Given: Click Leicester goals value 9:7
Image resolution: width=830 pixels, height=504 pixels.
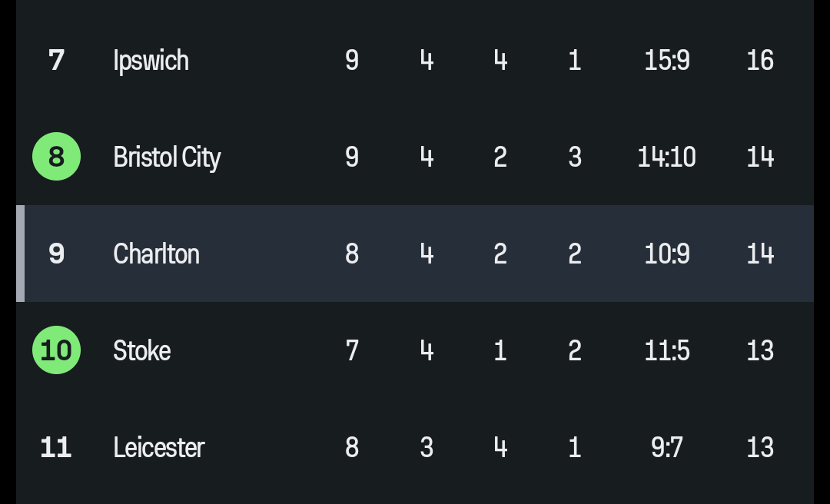Looking at the screenshot, I should pyautogui.click(x=666, y=447).
